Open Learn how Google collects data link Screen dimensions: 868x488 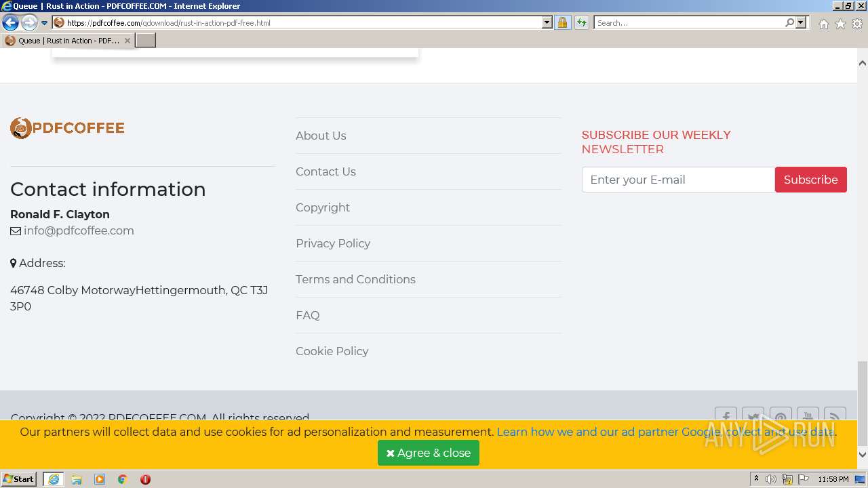coord(666,432)
